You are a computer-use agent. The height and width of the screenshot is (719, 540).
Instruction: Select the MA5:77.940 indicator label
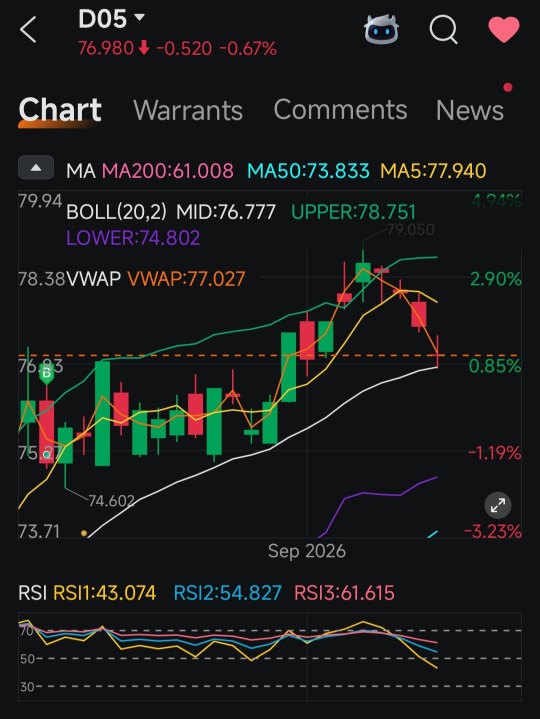pyautogui.click(x=433, y=171)
